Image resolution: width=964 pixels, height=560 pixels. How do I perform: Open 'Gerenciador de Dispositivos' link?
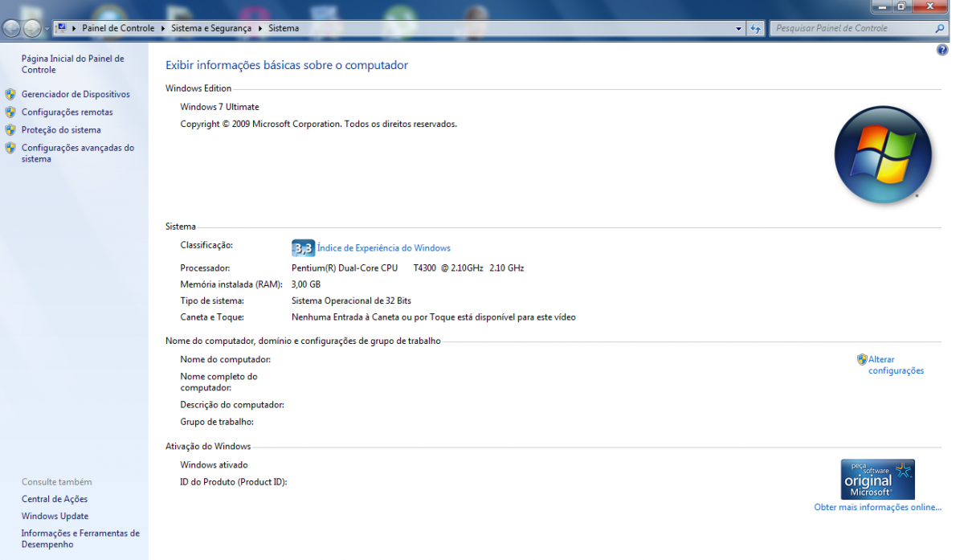click(x=76, y=94)
